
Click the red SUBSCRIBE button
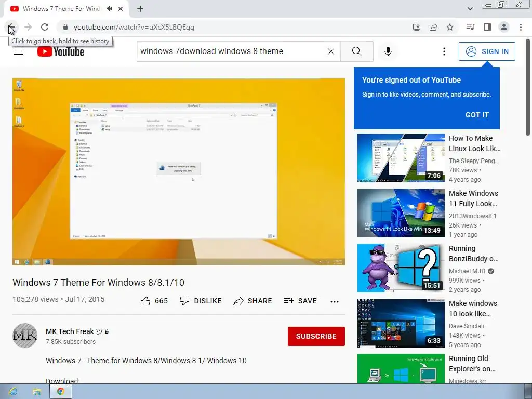pos(316,336)
